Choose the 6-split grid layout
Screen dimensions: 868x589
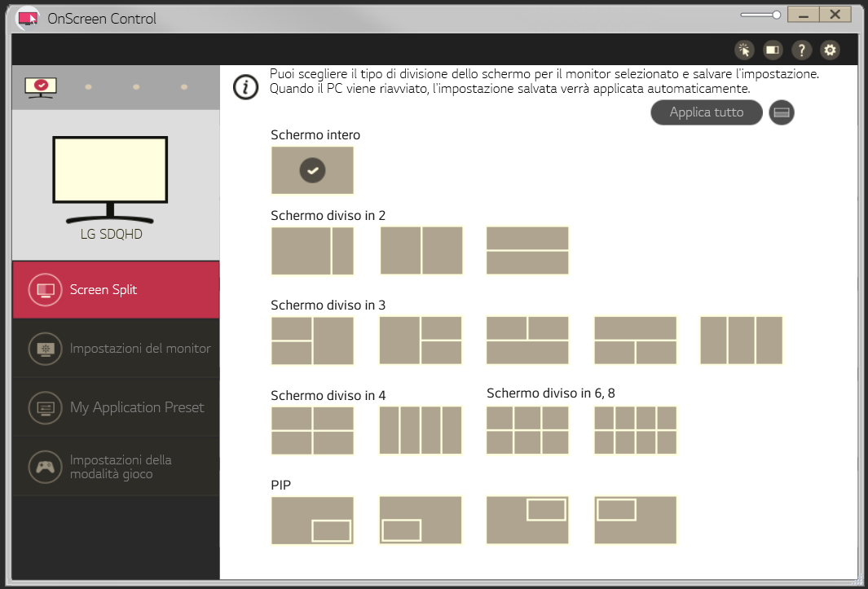point(527,431)
